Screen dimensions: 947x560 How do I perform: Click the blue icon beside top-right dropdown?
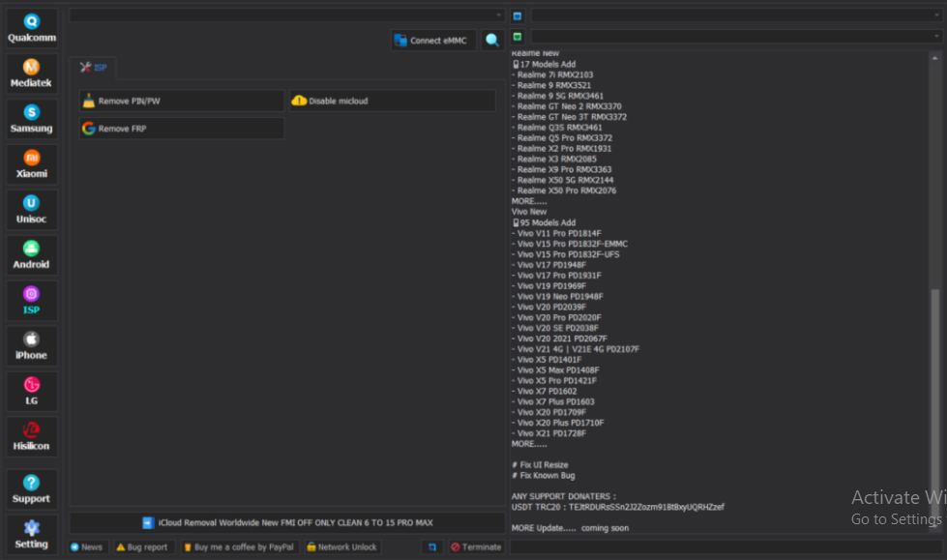(x=517, y=15)
